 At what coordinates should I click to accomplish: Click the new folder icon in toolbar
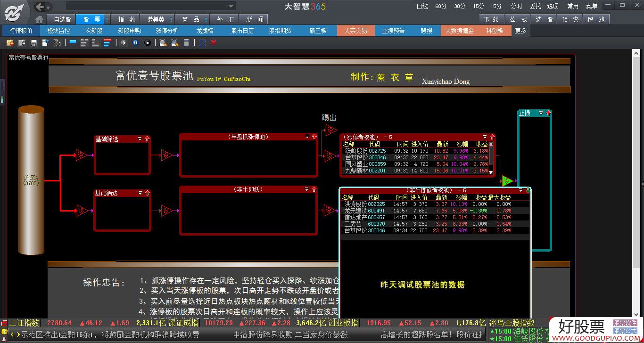tap(10, 43)
